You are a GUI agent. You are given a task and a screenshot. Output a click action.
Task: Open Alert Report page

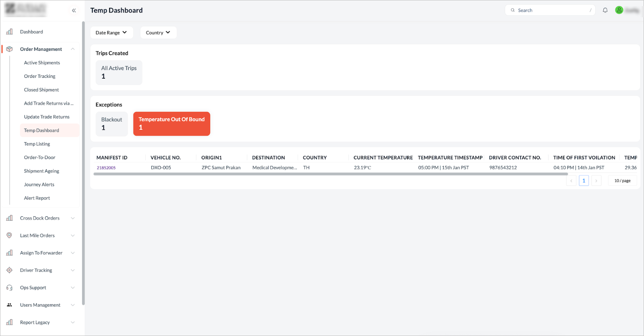(x=37, y=198)
